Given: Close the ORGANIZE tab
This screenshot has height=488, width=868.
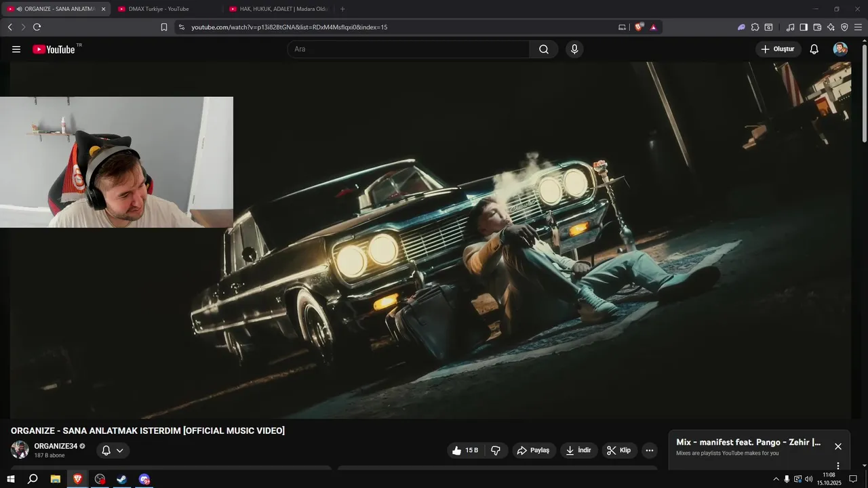Looking at the screenshot, I should pos(104,9).
